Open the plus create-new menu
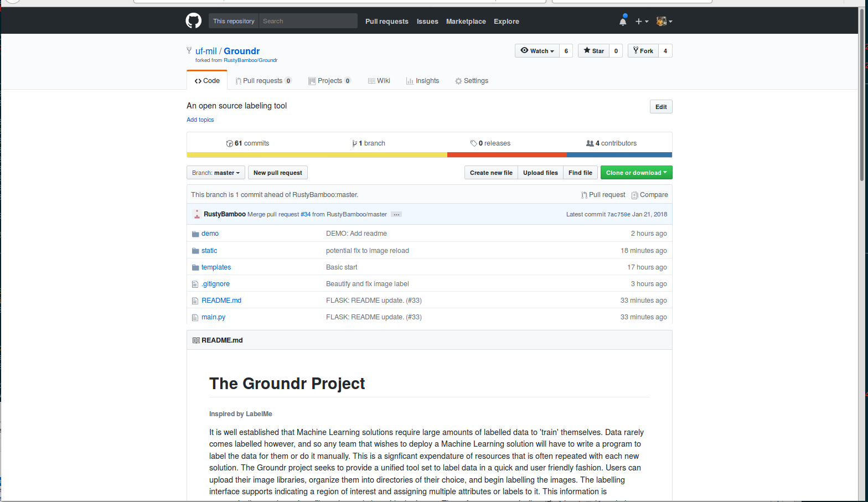868x502 pixels. pos(642,21)
